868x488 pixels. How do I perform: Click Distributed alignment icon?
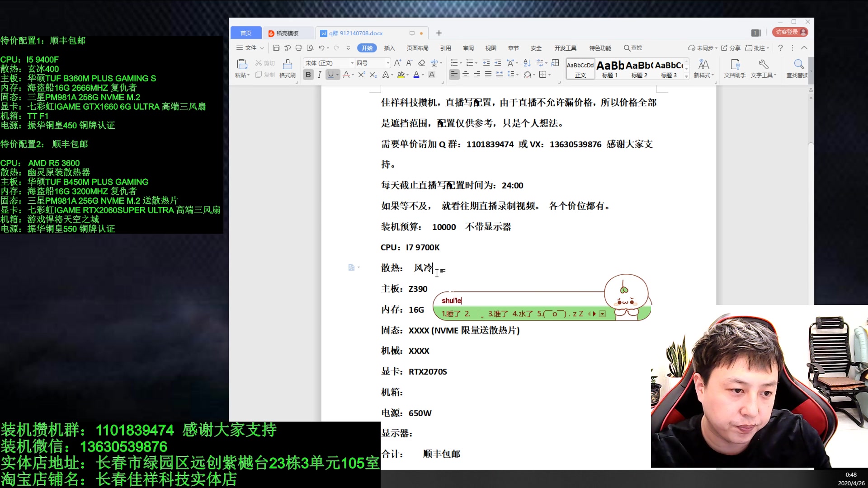[500, 75]
